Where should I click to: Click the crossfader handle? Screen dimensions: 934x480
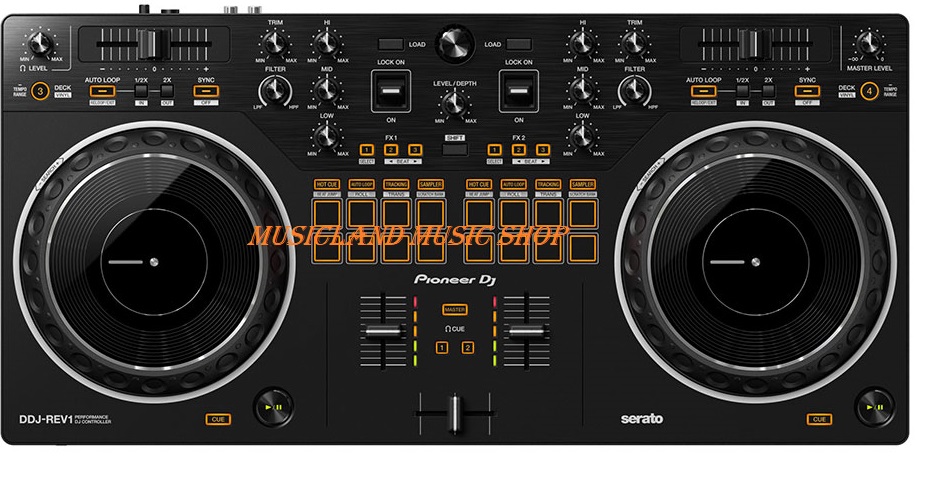point(454,412)
